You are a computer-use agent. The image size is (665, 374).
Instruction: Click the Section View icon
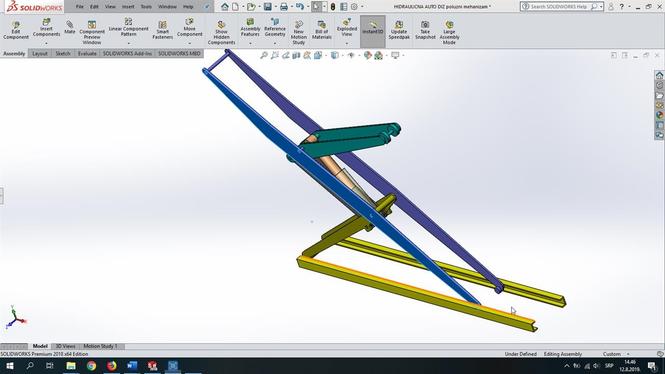tap(296, 55)
